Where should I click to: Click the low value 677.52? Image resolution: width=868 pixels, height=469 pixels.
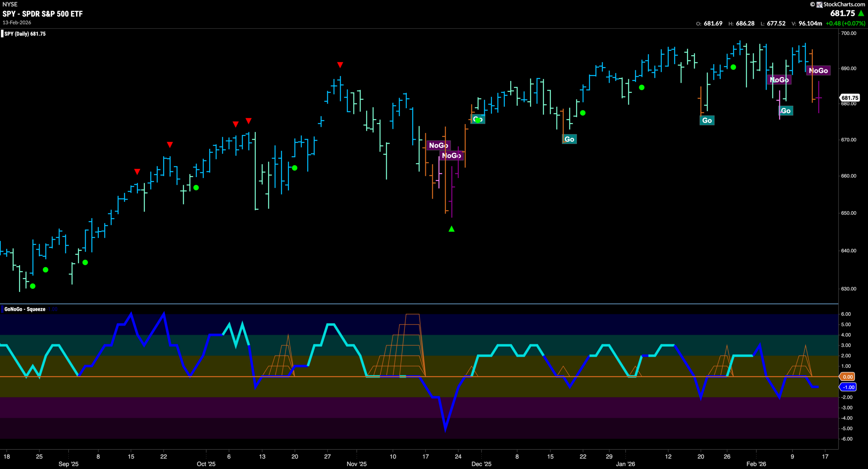coord(776,23)
